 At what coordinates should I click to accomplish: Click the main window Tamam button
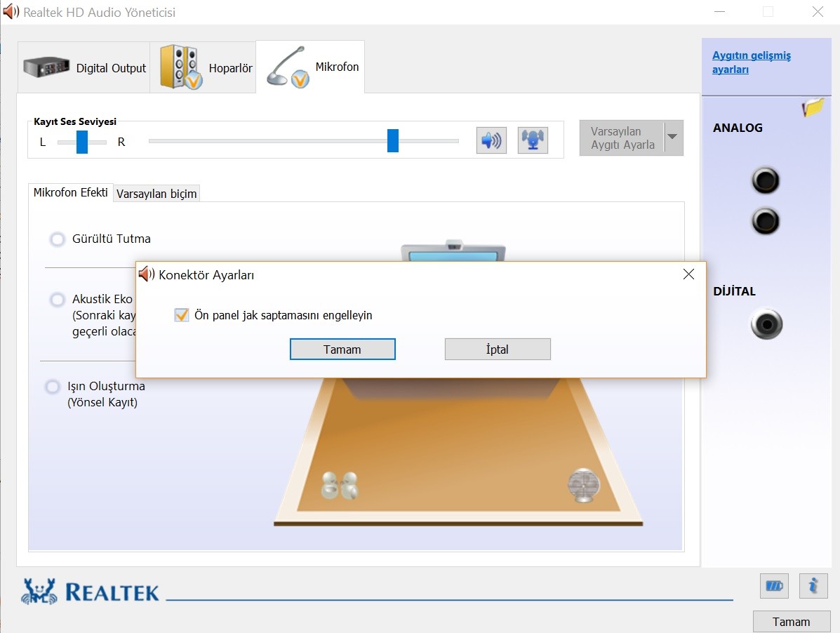[792, 622]
